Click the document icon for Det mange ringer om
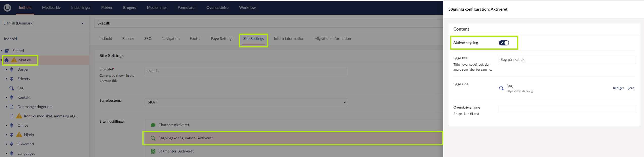The image size is (644, 157). (11, 107)
